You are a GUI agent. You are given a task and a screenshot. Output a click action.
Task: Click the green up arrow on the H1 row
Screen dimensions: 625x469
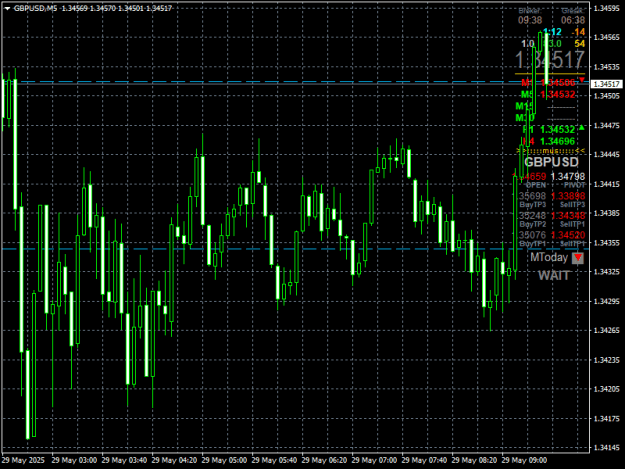(582, 128)
